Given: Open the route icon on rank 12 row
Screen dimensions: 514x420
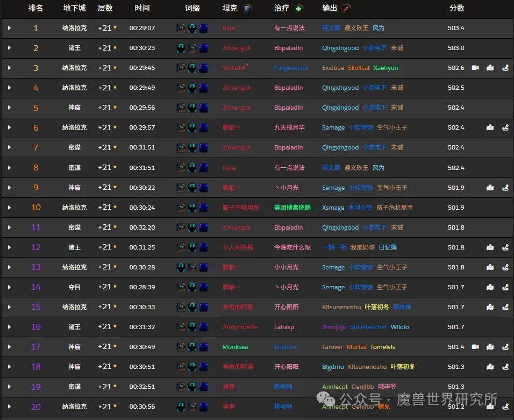Looking at the screenshot, I should point(505,247).
